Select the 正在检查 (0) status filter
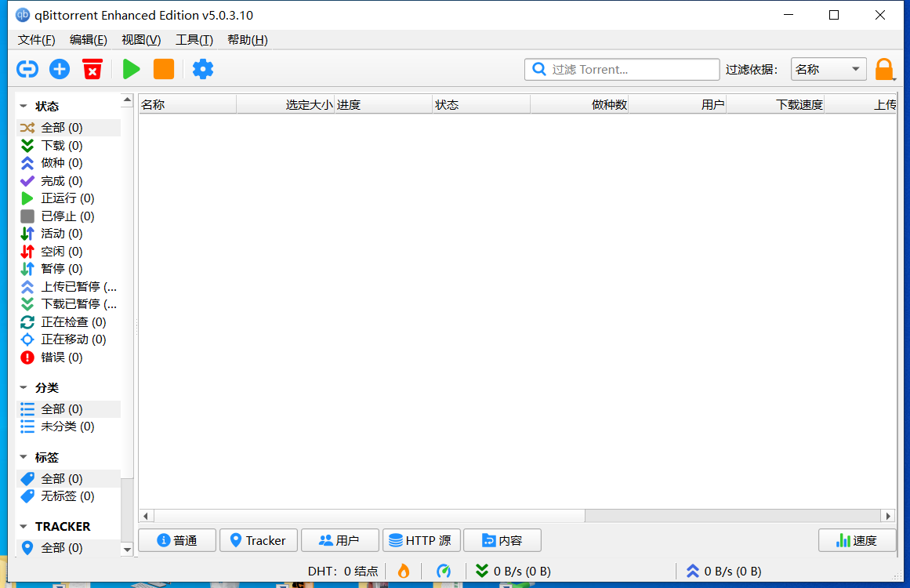The height and width of the screenshot is (588, 910). pyautogui.click(x=68, y=321)
